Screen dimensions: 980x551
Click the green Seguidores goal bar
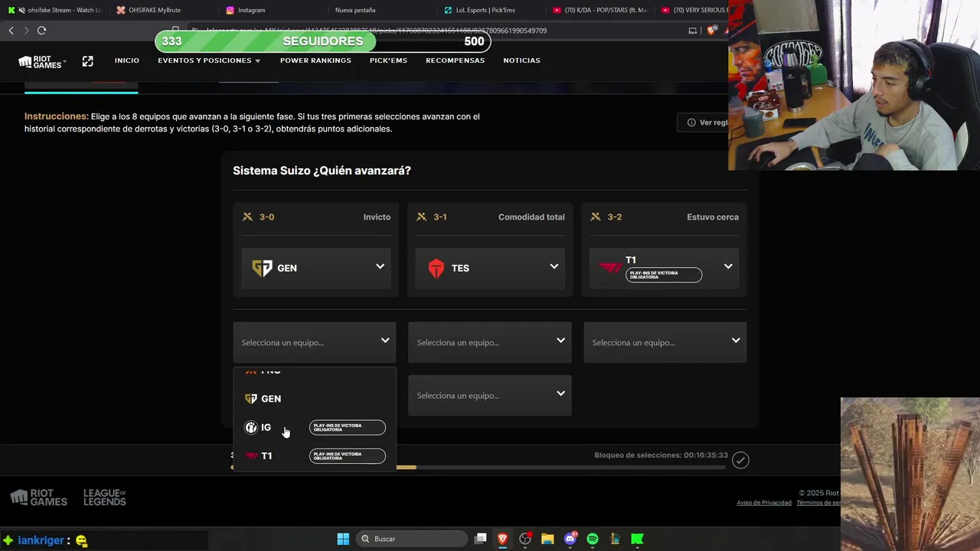[322, 41]
